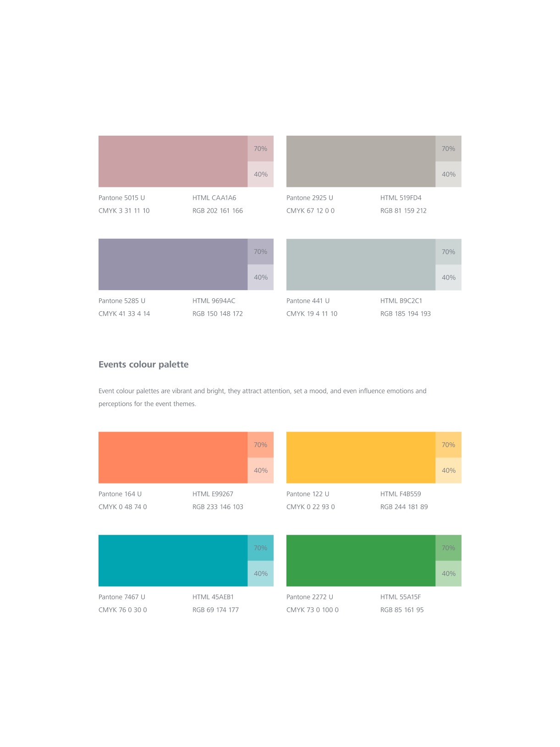Image resolution: width=560 pixels, height=747 pixels.
Task: Select the 70% tint of teal swatch
Action: point(261,548)
